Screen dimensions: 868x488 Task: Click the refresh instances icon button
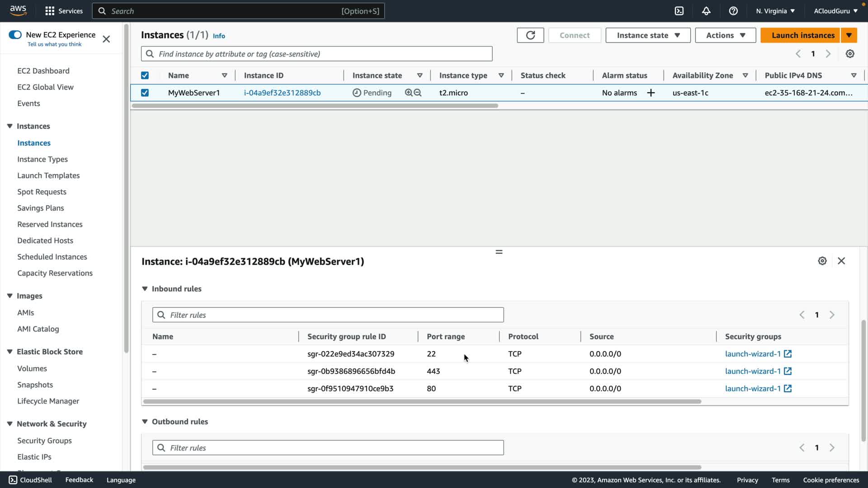pos(530,35)
